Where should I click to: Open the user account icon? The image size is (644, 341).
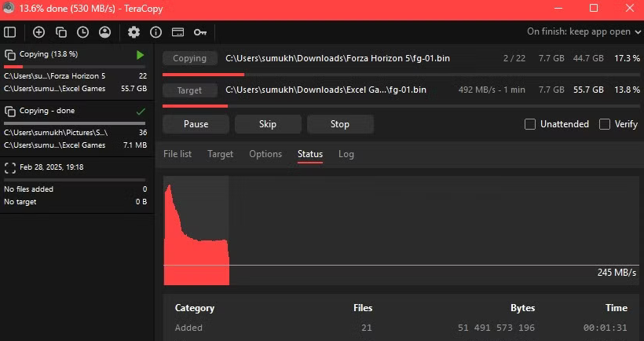(x=105, y=32)
